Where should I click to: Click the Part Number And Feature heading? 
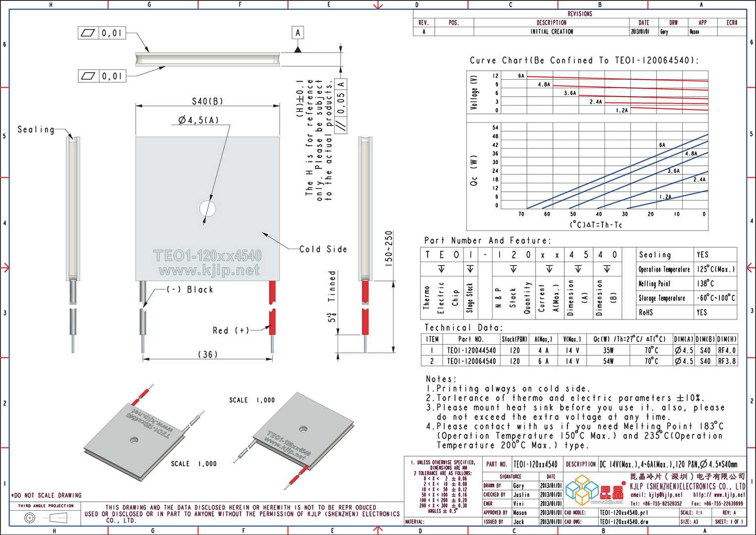click(487, 240)
